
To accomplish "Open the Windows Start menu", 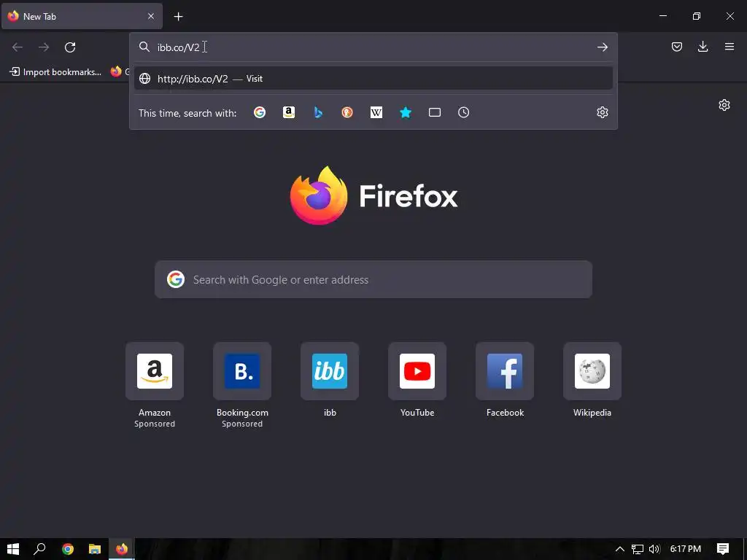I will click(x=13, y=549).
